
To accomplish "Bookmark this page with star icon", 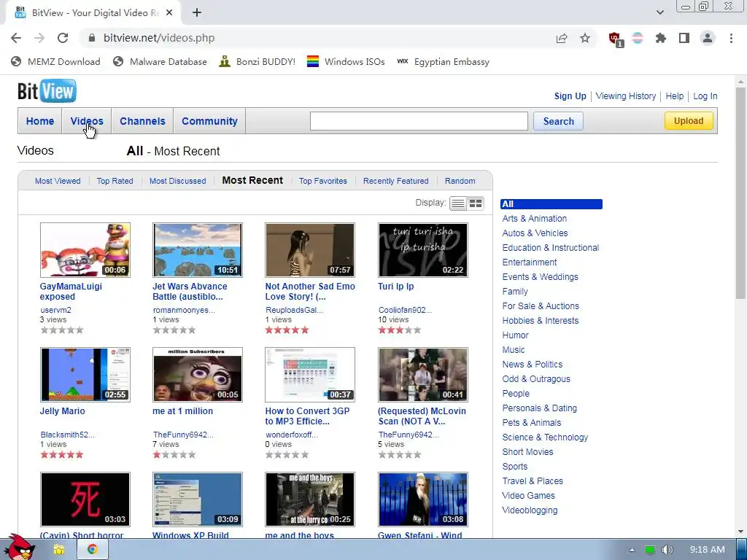I will [x=585, y=38].
